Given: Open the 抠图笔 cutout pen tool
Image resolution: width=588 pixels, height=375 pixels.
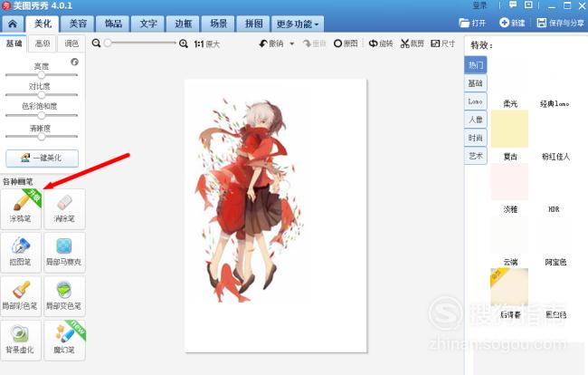Looking at the screenshot, I should (x=21, y=252).
